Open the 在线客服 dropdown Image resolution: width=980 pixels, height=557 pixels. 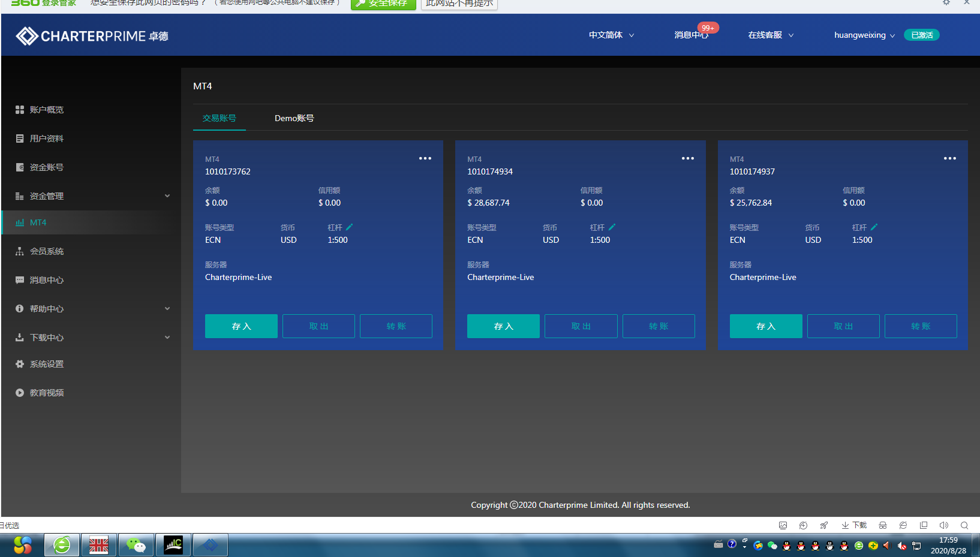click(771, 35)
